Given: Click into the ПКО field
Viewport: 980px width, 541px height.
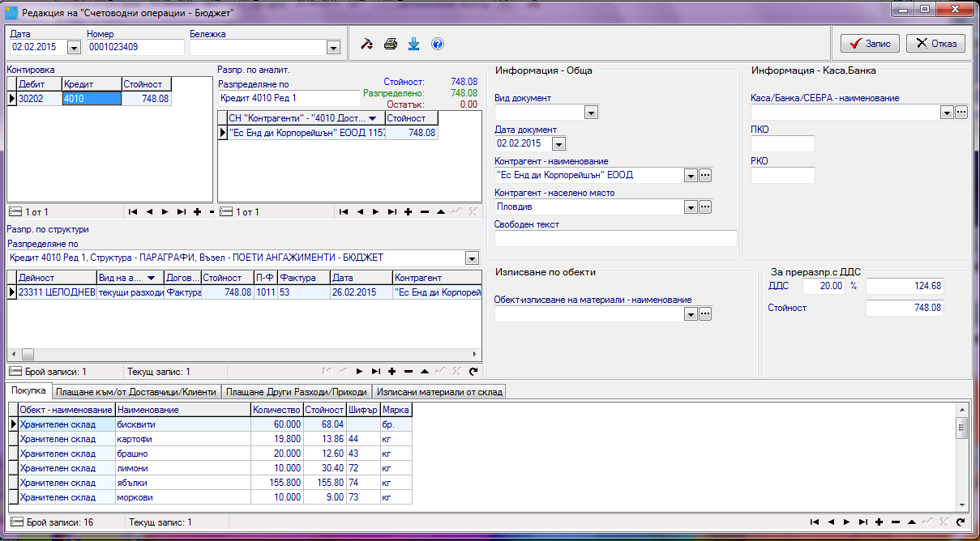Looking at the screenshot, I should [x=782, y=144].
